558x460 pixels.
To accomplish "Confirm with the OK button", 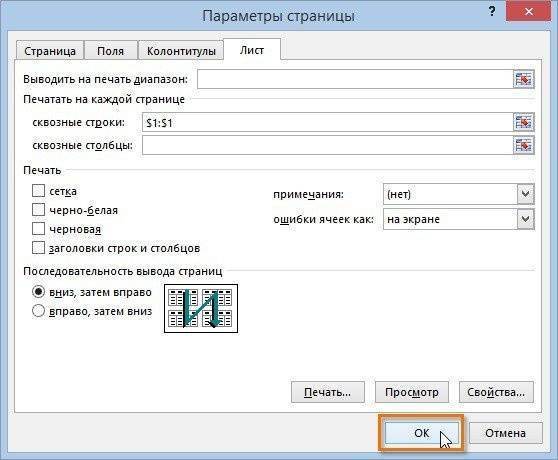I will (422, 433).
